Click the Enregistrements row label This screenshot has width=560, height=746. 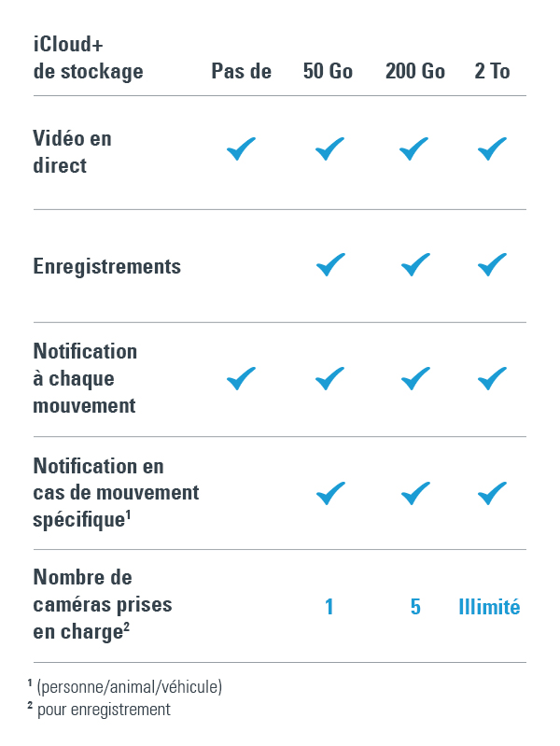[x=107, y=266]
